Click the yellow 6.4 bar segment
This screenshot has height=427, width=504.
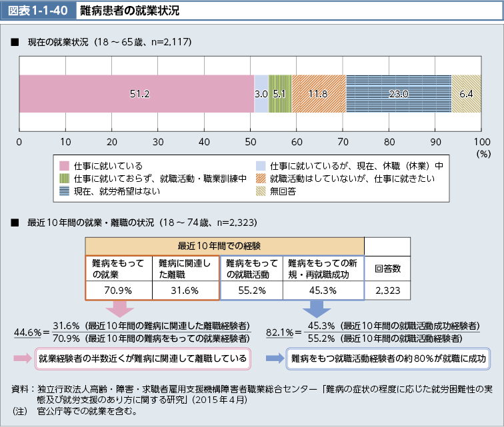click(466, 94)
